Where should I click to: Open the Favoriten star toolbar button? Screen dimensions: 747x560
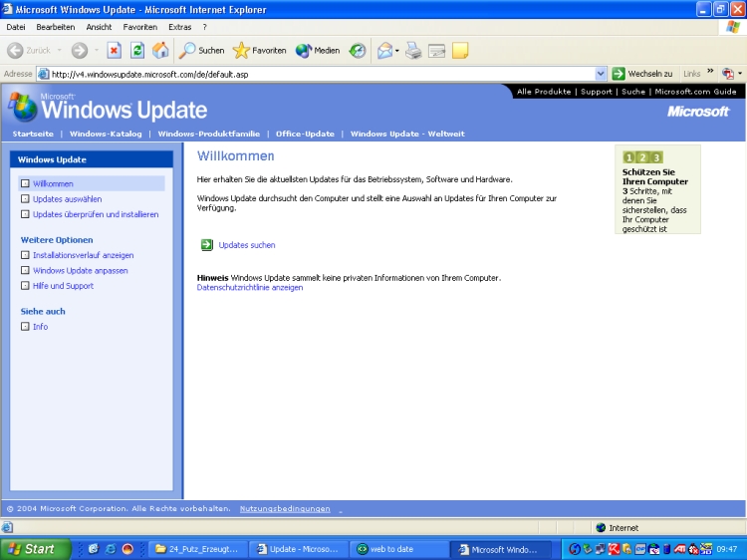point(260,51)
